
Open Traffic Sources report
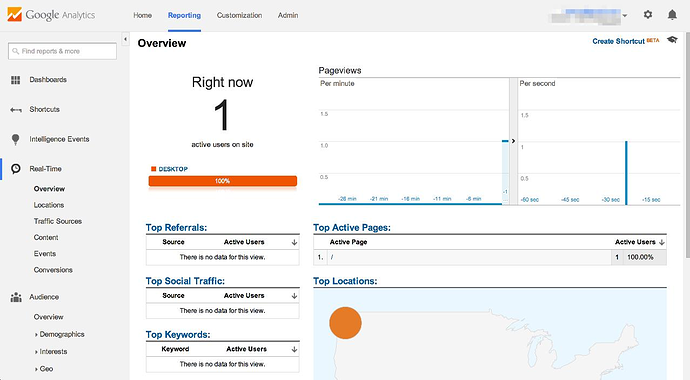point(58,221)
